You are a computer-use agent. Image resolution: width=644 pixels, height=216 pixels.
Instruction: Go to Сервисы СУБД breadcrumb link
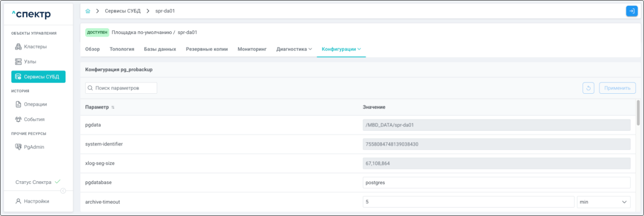point(123,11)
